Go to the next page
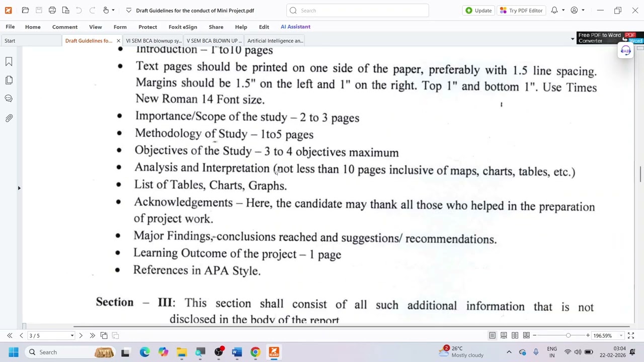Image resolution: width=644 pixels, height=362 pixels. (80, 335)
